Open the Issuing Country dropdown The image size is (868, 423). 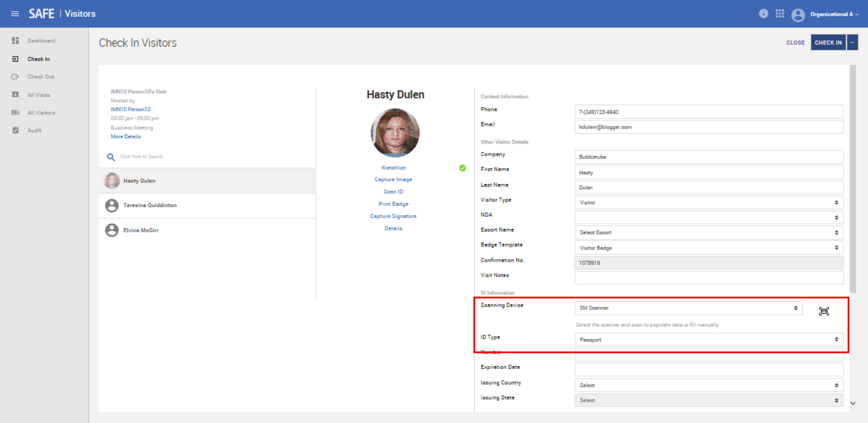click(x=709, y=385)
